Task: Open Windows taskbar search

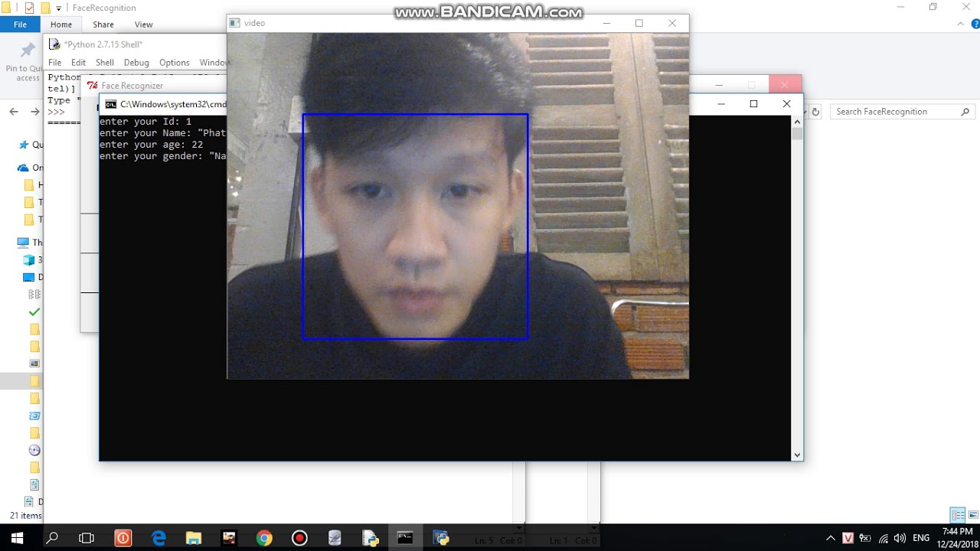Action: [x=52, y=538]
